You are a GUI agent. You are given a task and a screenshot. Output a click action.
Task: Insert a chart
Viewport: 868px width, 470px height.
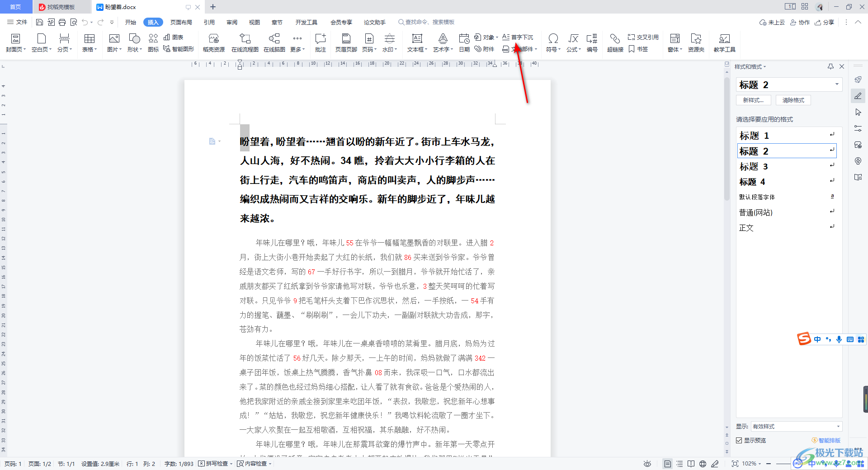(x=173, y=37)
